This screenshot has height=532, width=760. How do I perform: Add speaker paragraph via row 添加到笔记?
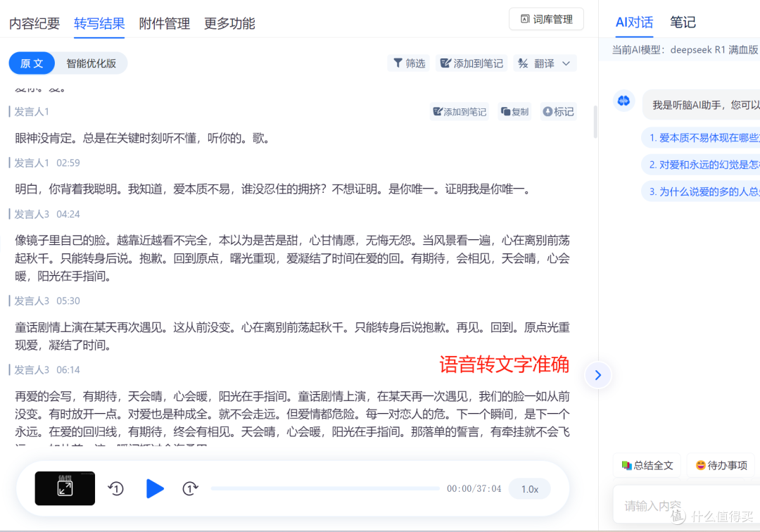(x=459, y=111)
